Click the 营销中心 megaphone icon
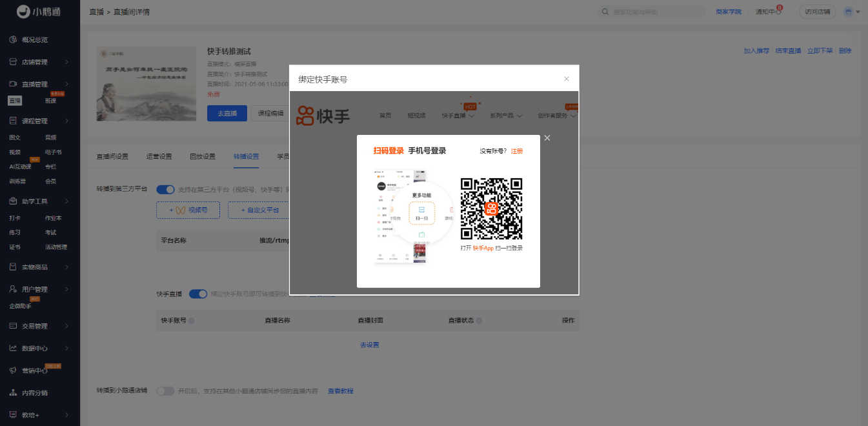 [13, 370]
